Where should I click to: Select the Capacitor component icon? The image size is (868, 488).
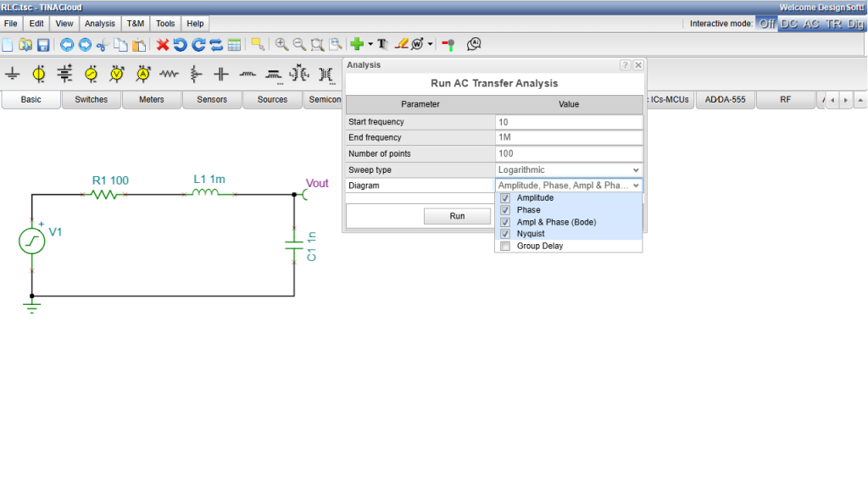point(221,74)
